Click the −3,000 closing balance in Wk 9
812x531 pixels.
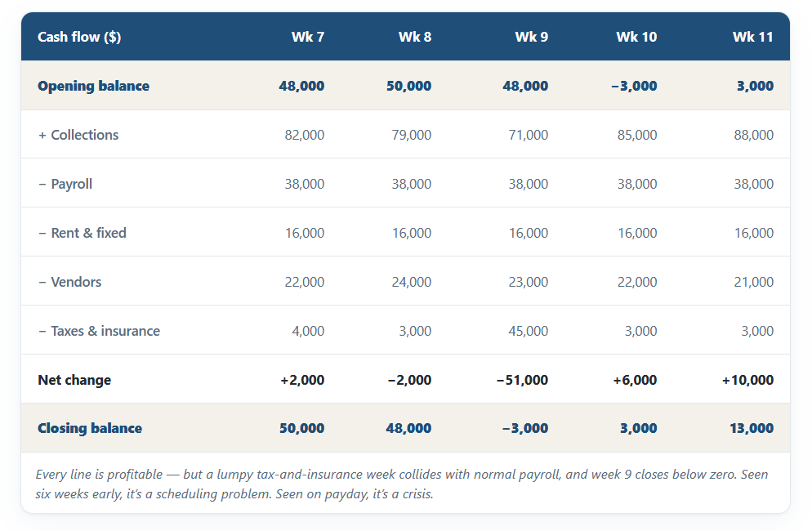pyautogui.click(x=525, y=428)
